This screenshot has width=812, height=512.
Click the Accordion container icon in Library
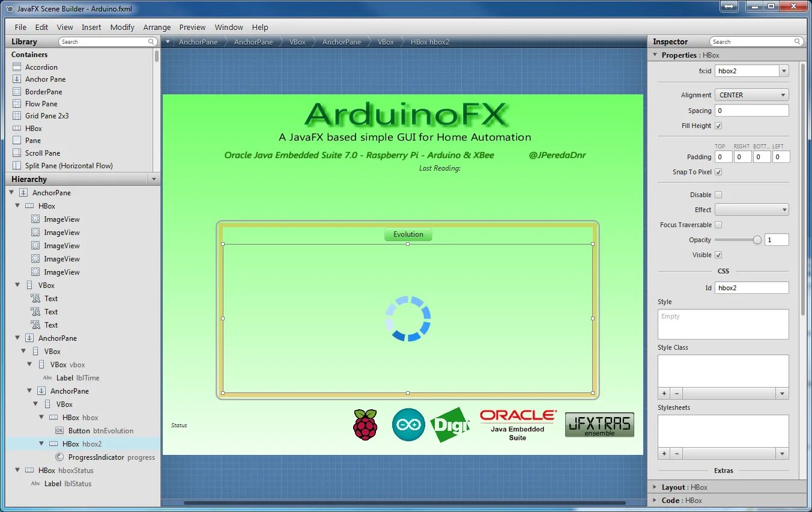click(17, 67)
